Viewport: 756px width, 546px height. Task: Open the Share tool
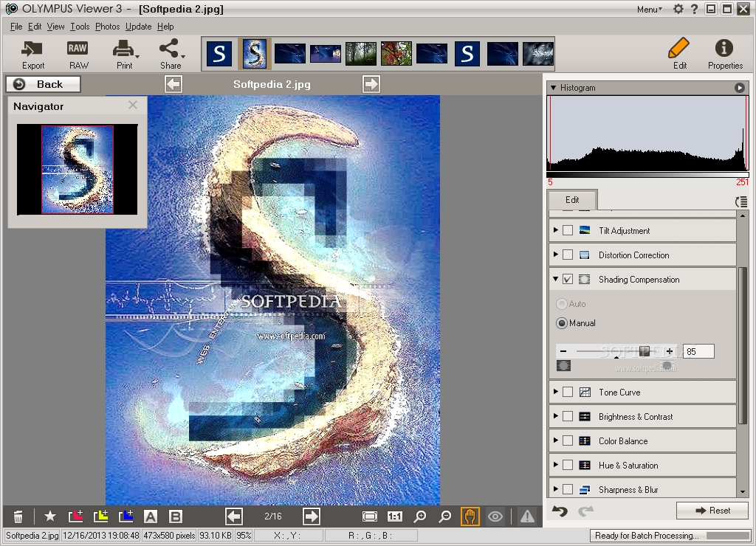tap(171, 55)
